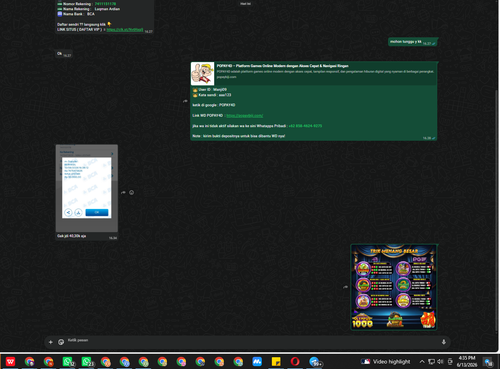Open the Opera browser taskbar icon
500x369 pixels.
click(295, 361)
